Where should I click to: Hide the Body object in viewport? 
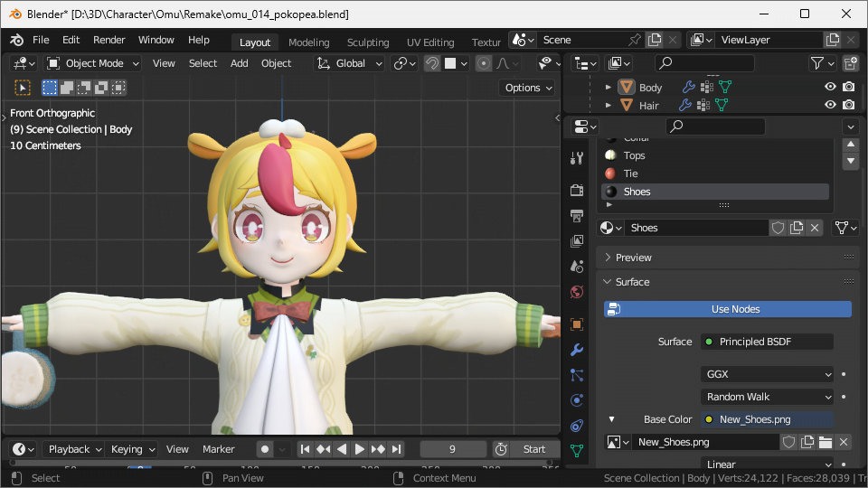coord(829,88)
